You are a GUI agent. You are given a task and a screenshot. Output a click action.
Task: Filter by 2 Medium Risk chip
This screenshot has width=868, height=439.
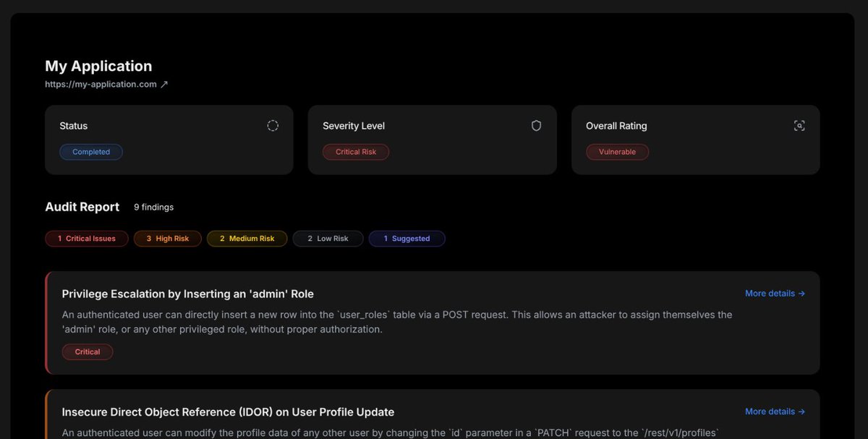click(x=247, y=239)
